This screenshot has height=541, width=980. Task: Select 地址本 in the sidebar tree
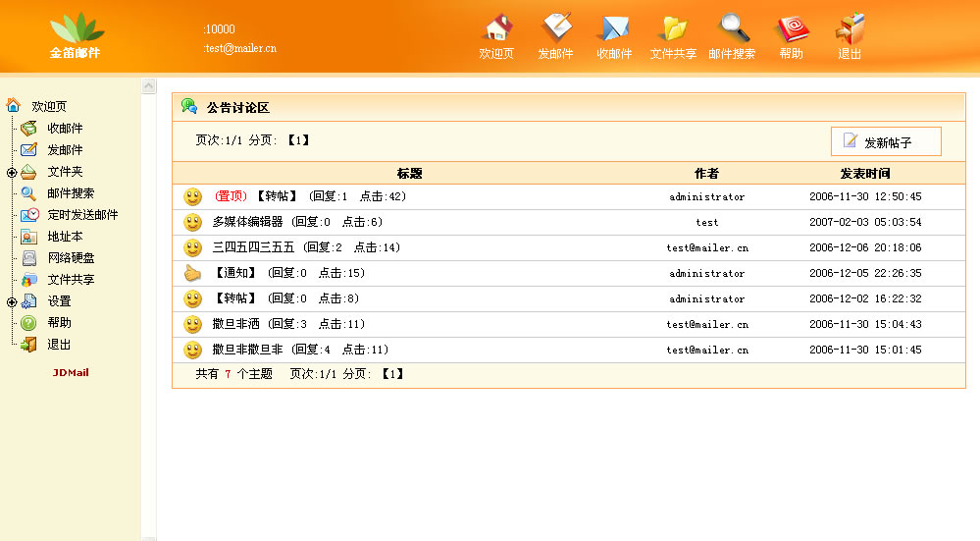point(65,237)
